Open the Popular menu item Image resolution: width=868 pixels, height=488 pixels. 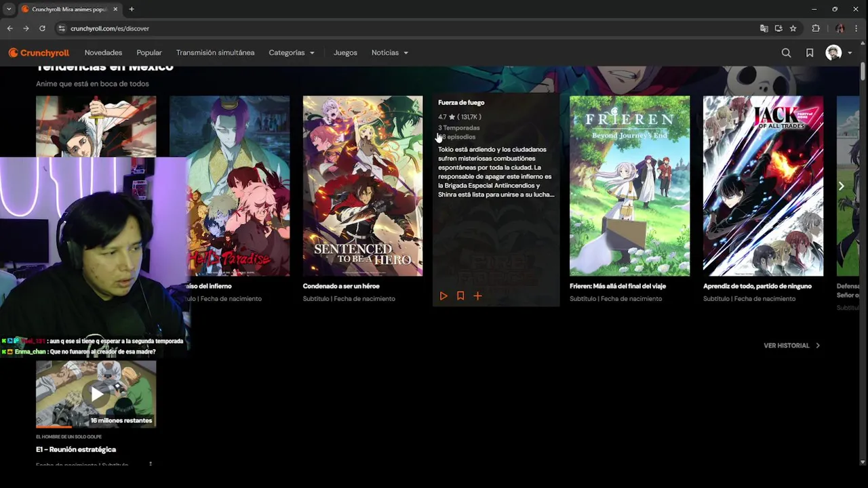[149, 53]
